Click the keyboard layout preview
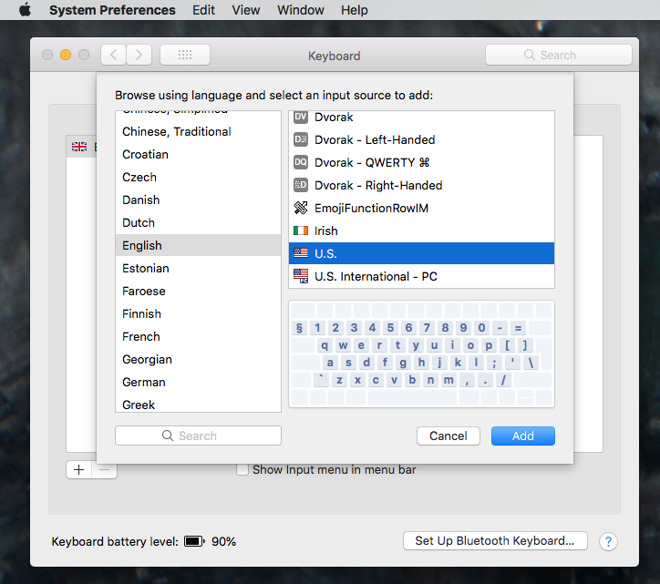The height and width of the screenshot is (584, 660). [421, 354]
